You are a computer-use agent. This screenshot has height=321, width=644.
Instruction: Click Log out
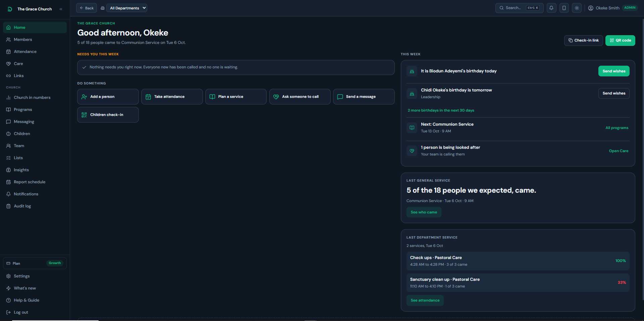pos(35,312)
